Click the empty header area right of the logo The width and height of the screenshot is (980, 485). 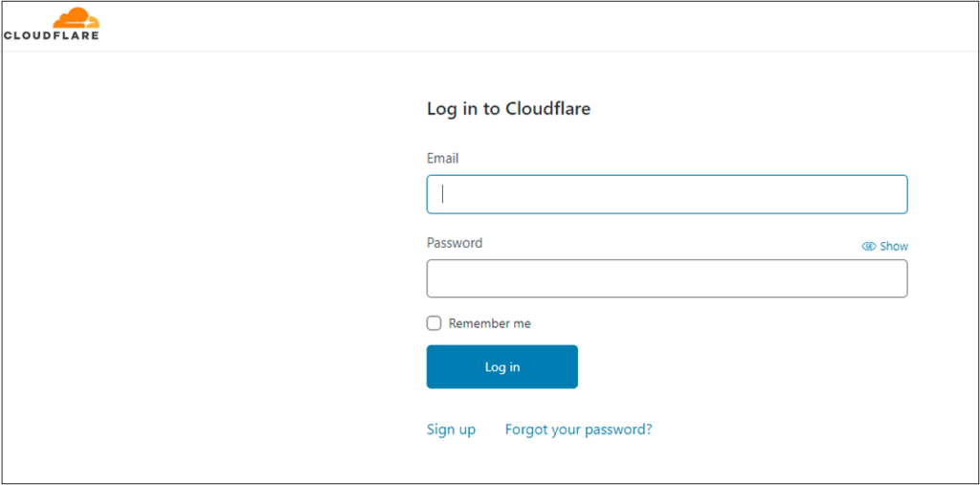[536, 26]
